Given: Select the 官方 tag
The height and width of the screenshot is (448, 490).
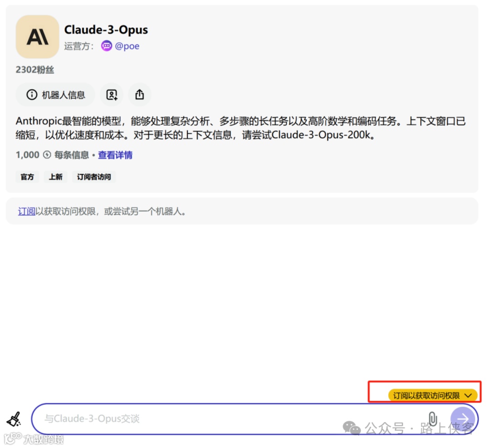Looking at the screenshot, I should [x=27, y=177].
